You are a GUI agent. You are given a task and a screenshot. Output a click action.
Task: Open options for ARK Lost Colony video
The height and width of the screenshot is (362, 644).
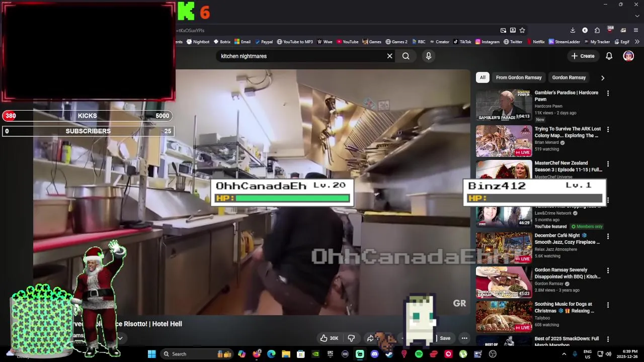[x=608, y=129]
